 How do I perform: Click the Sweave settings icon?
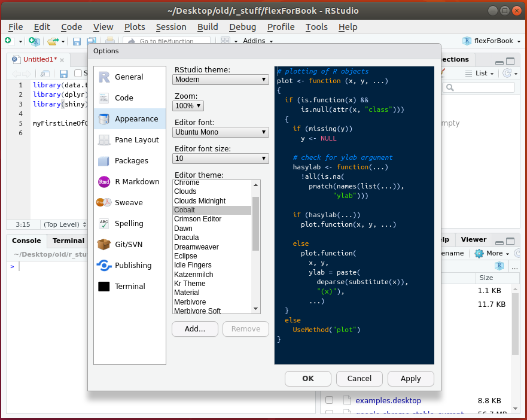[x=104, y=203]
